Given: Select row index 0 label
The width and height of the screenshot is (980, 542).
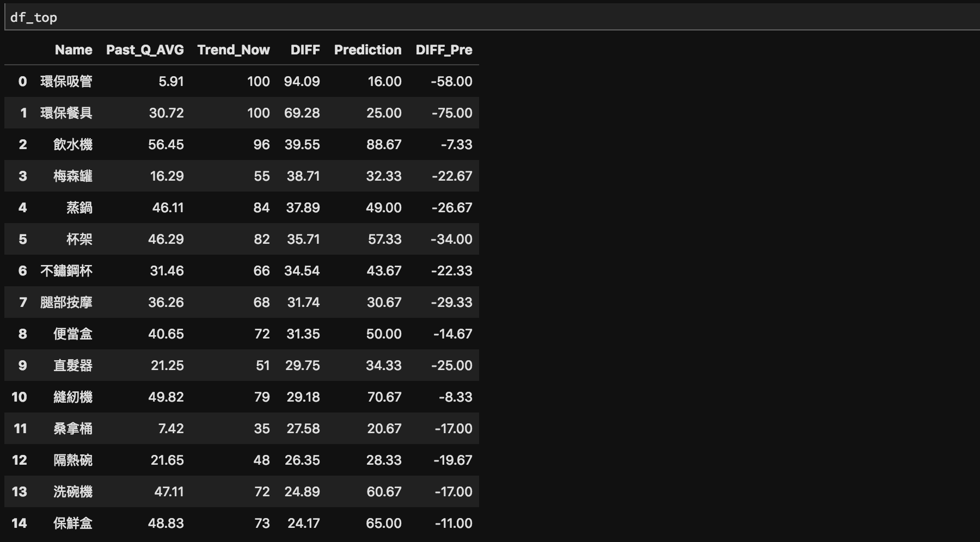Looking at the screenshot, I should 22,82.
